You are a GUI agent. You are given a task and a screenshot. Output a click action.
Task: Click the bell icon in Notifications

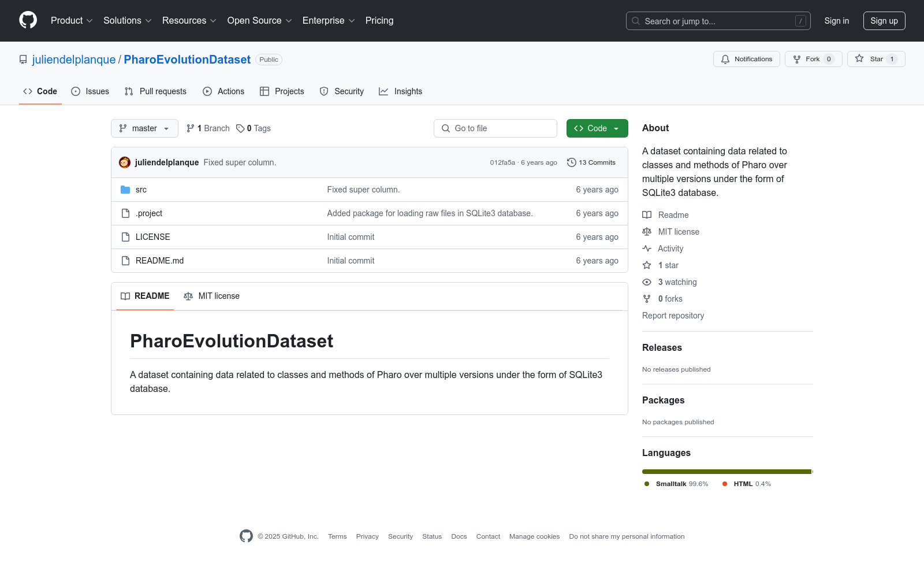click(725, 59)
